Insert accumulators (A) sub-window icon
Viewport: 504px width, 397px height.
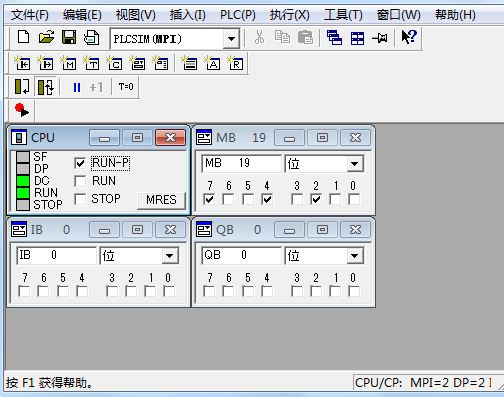pyautogui.click(x=212, y=63)
